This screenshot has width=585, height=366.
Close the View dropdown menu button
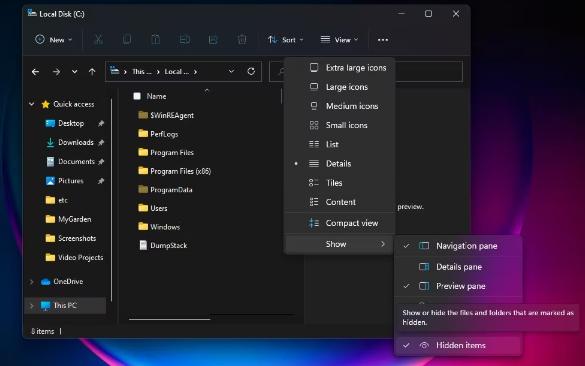(x=339, y=40)
